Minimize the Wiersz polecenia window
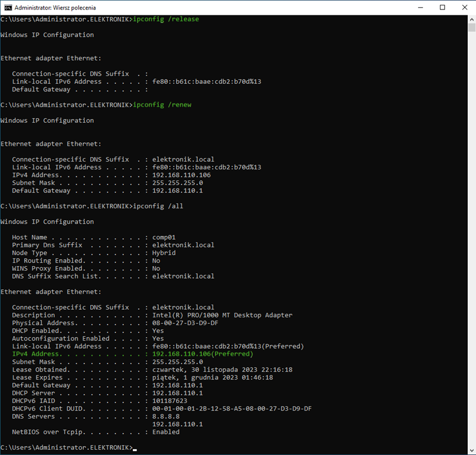Image resolution: width=476 pixels, height=455 pixels. [415, 8]
